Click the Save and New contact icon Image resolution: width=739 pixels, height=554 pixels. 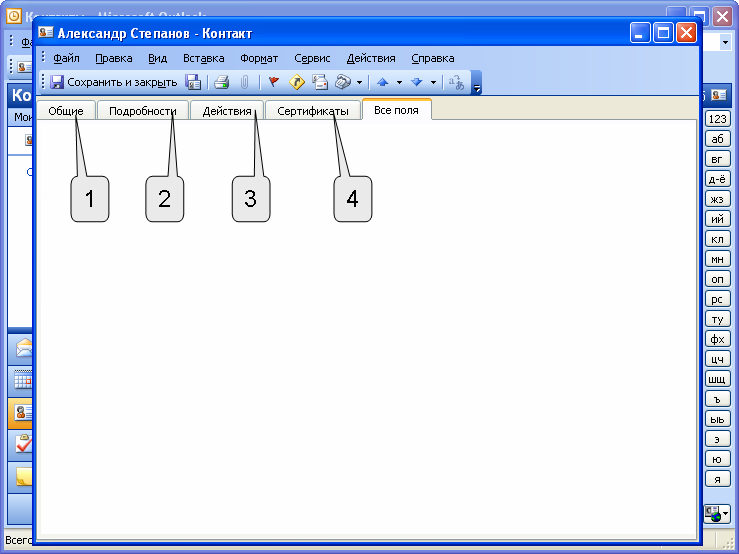(193, 82)
